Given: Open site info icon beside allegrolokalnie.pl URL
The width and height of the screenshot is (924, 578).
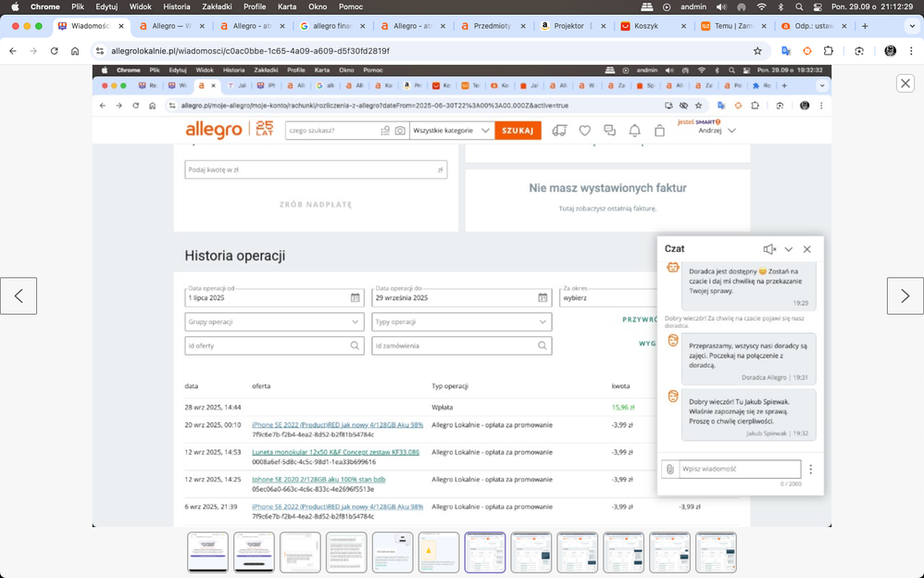Looking at the screenshot, I should coord(100,51).
